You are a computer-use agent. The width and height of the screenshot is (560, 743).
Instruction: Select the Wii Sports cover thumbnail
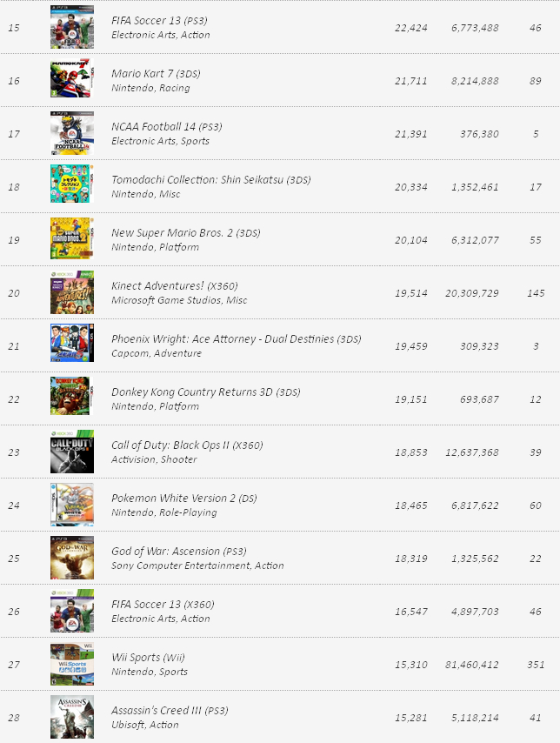coord(71,665)
